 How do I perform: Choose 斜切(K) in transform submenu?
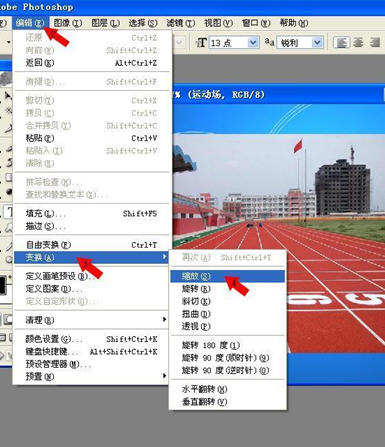[227, 301]
